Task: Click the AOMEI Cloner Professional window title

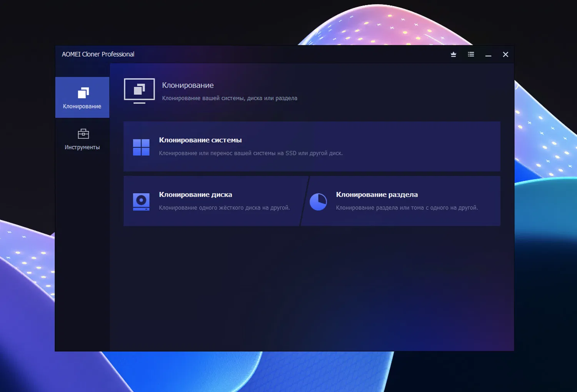Action: 98,54
